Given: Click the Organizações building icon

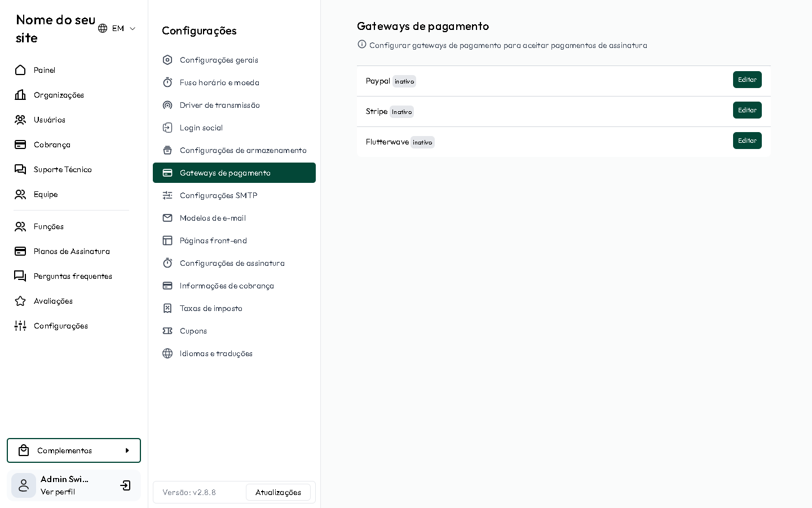Looking at the screenshot, I should tap(20, 95).
